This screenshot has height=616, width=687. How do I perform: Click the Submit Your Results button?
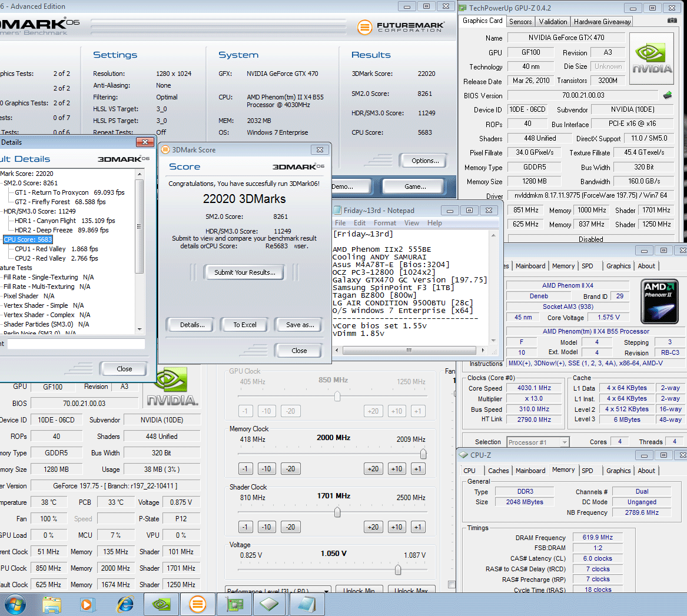tap(244, 272)
